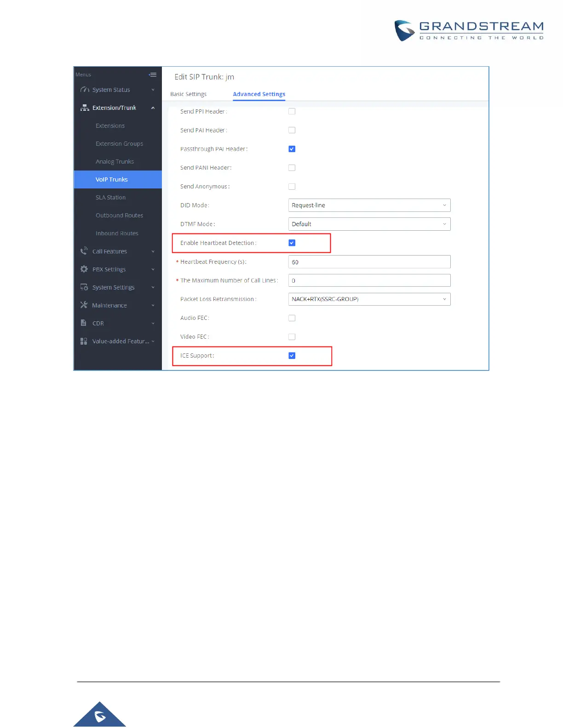Click Edit SIP Trunk: jm heading
The image size is (563, 728).
pyautogui.click(x=204, y=77)
